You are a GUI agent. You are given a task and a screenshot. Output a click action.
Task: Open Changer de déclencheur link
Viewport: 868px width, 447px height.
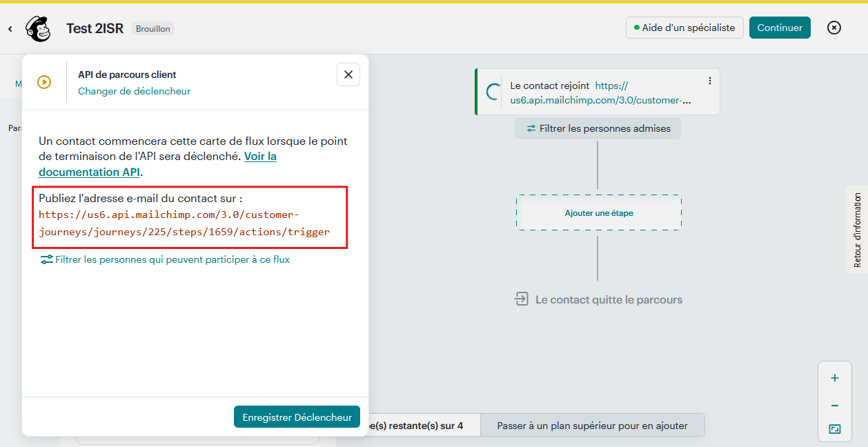tap(134, 91)
